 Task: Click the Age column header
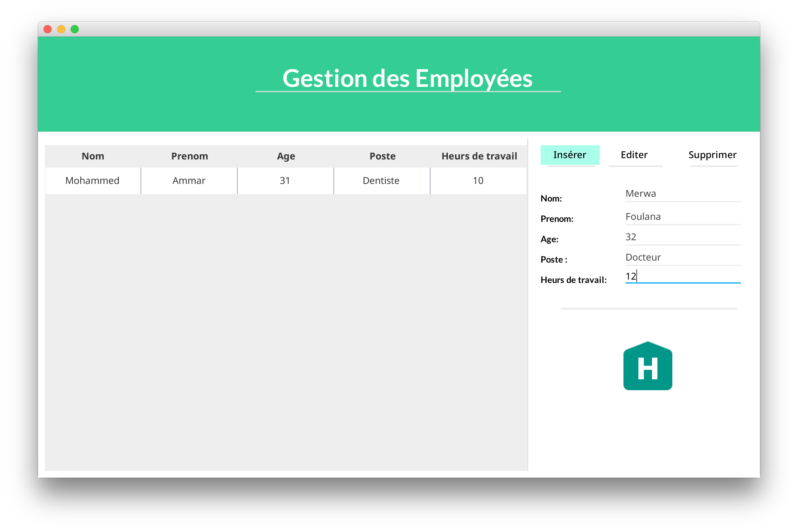click(x=286, y=156)
